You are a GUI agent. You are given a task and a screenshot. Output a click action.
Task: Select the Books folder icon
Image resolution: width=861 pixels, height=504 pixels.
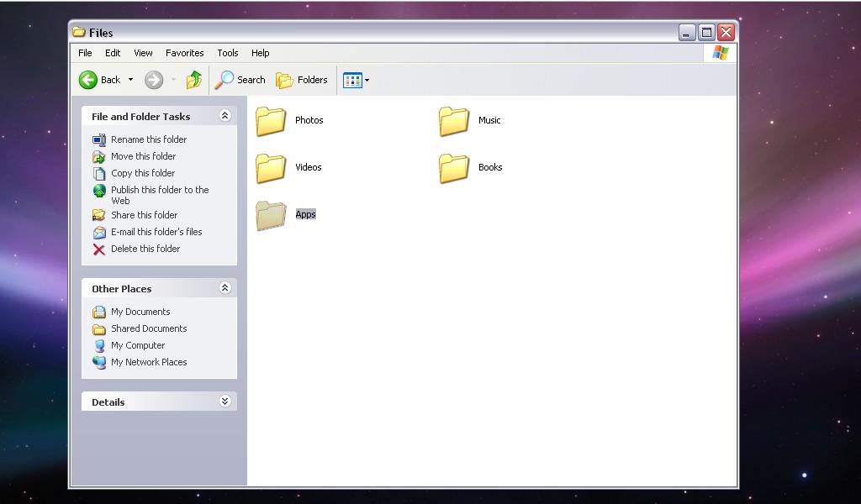pyautogui.click(x=454, y=168)
